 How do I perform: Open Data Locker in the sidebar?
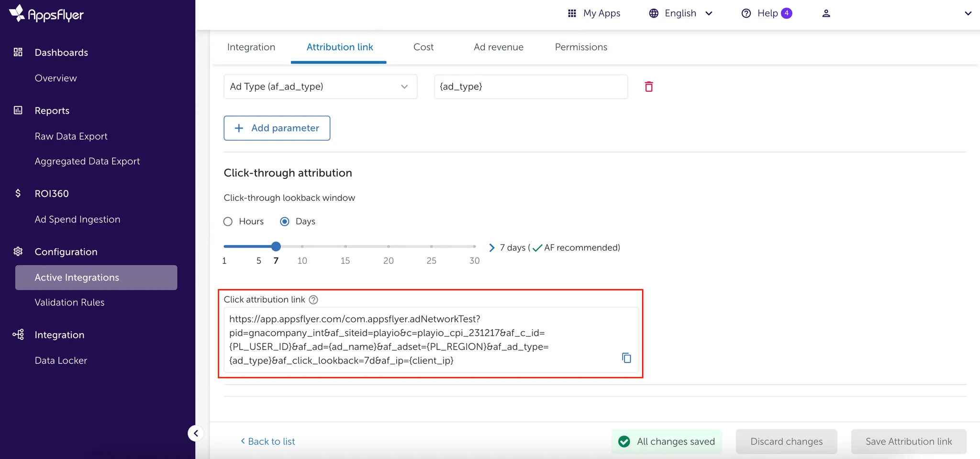click(61, 361)
